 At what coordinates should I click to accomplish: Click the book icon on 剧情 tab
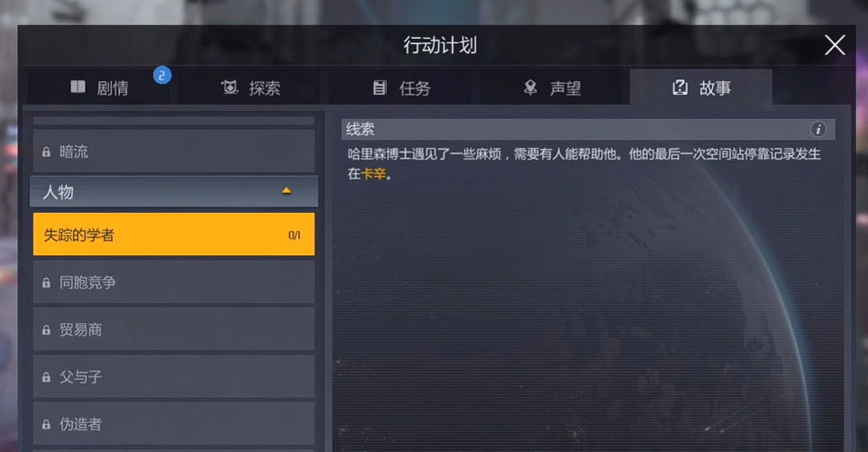coord(78,87)
